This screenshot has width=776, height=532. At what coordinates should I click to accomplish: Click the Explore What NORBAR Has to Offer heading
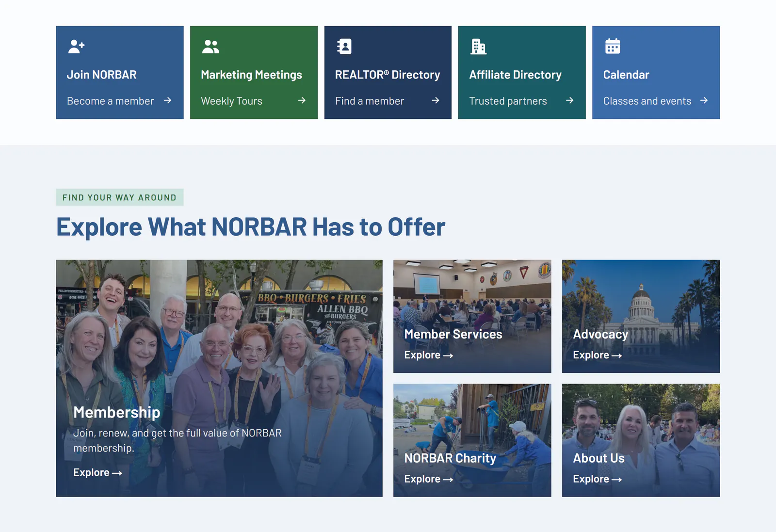251,227
